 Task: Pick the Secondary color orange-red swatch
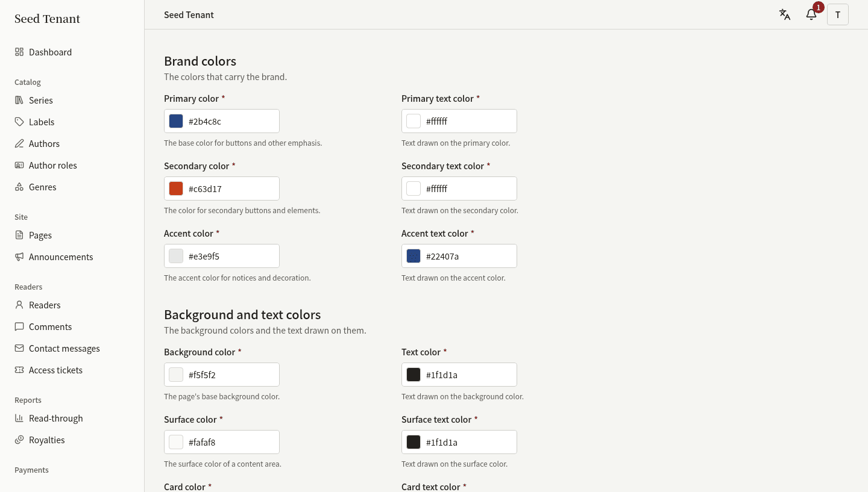point(176,188)
